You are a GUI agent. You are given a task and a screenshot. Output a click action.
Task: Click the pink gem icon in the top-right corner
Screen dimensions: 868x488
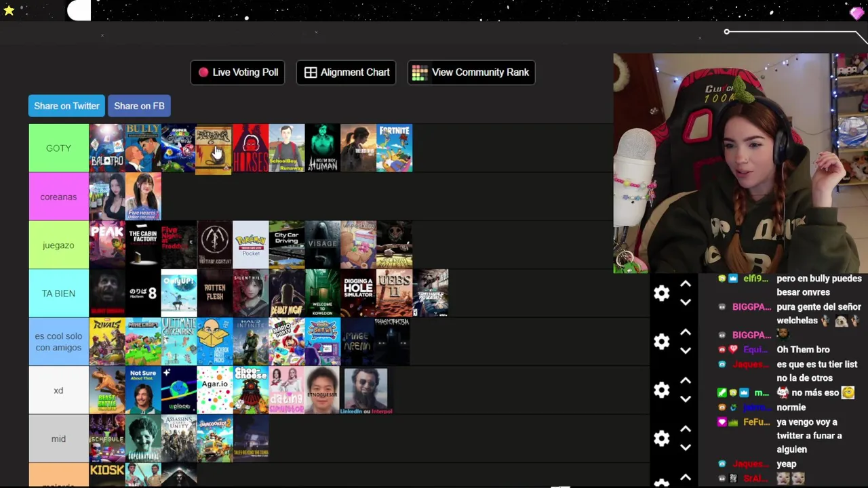coord(856,13)
